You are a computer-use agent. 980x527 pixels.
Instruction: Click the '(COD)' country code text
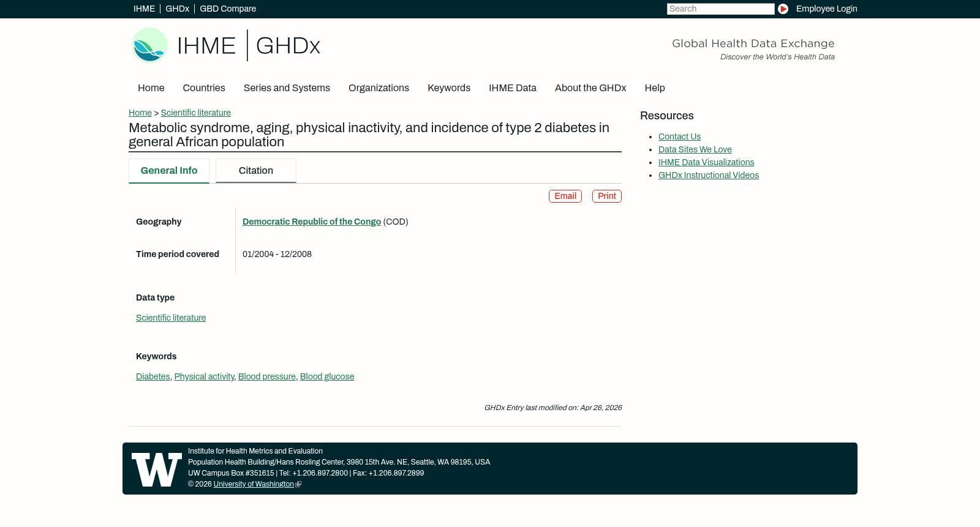click(396, 222)
